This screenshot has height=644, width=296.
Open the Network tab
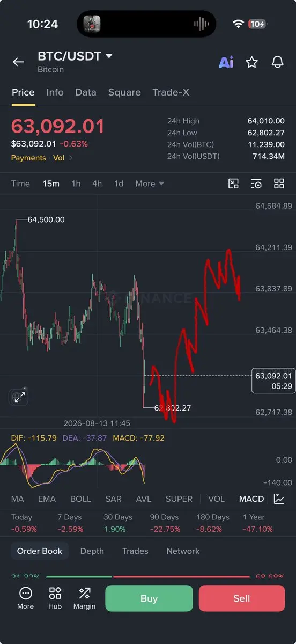coord(183,551)
